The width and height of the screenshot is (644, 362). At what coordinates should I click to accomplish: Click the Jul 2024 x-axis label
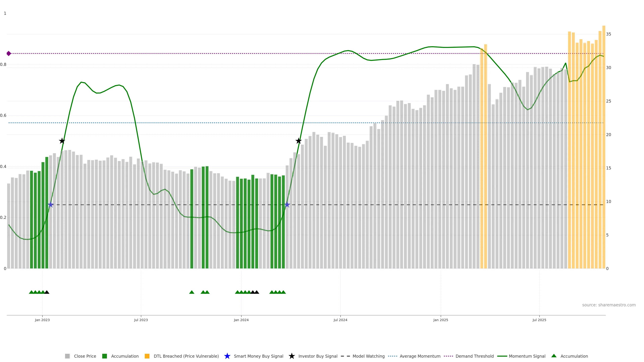[x=340, y=320]
